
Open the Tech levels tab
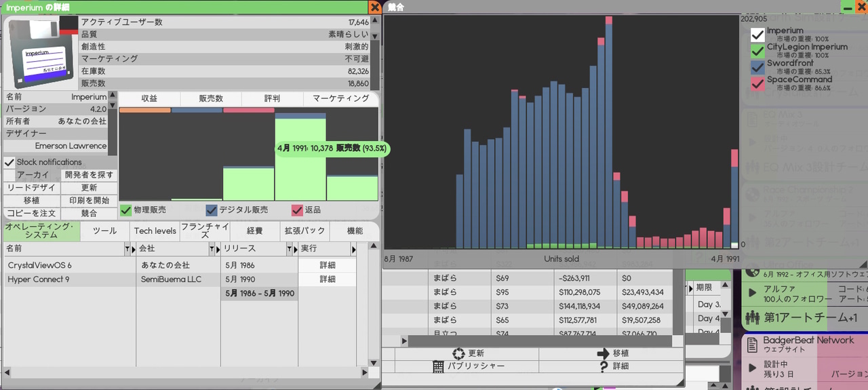[155, 231]
